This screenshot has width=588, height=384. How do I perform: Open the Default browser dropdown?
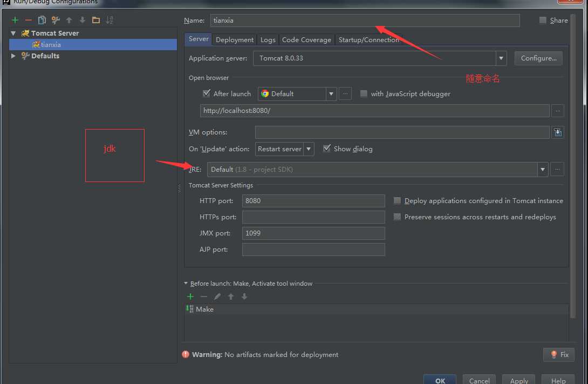331,93
